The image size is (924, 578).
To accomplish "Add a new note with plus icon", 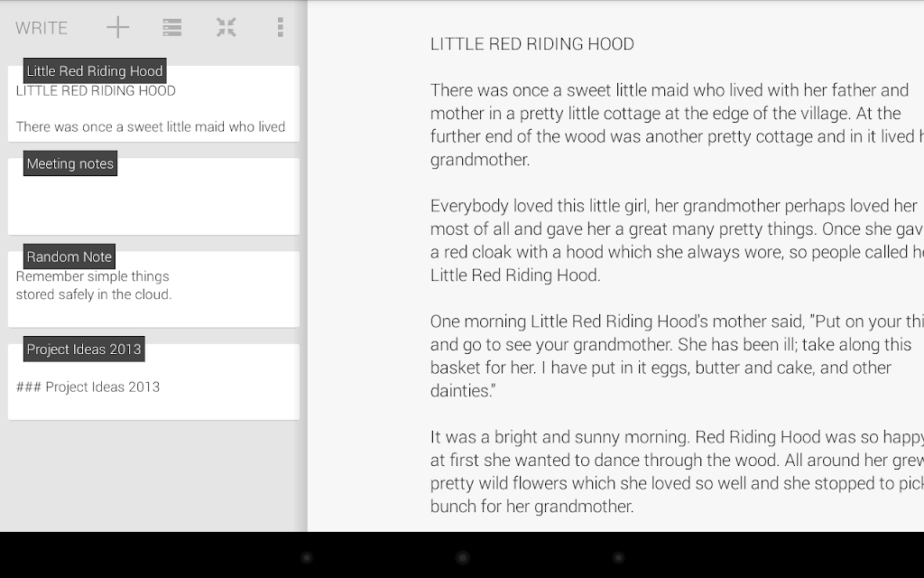I will click(x=118, y=27).
